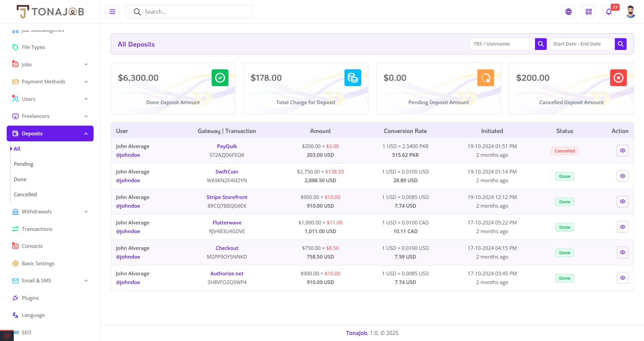Click the date range search button
644x341 pixels.
(621, 44)
